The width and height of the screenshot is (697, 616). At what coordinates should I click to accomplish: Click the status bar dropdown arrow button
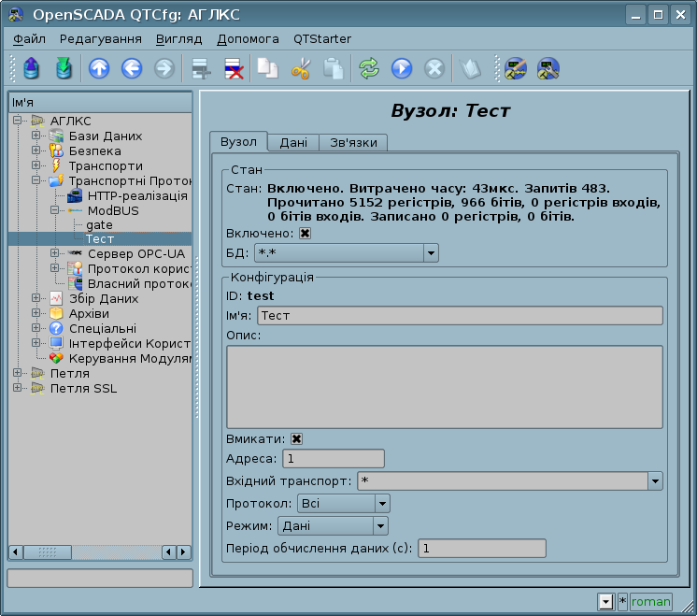pyautogui.click(x=605, y=602)
